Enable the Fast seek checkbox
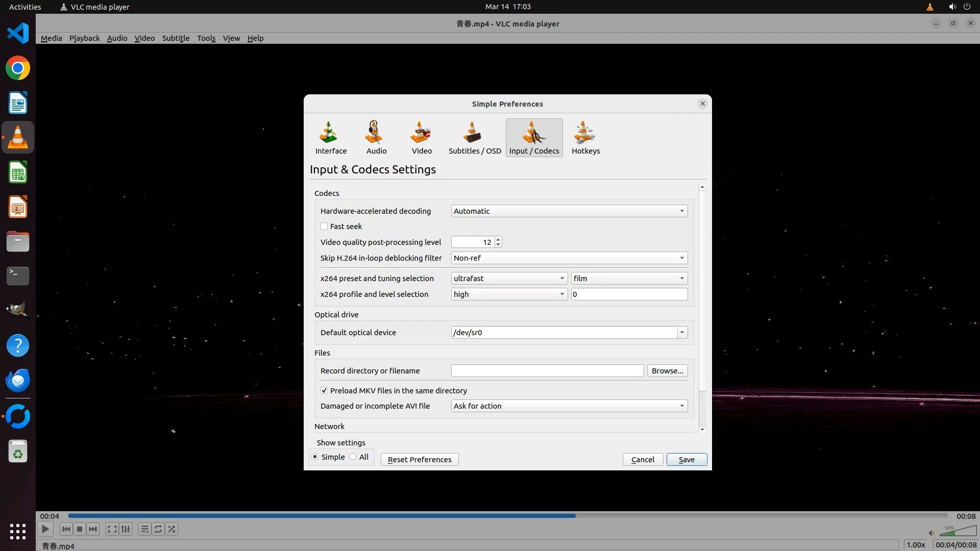Viewport: 980px width, 551px height. pyautogui.click(x=324, y=226)
